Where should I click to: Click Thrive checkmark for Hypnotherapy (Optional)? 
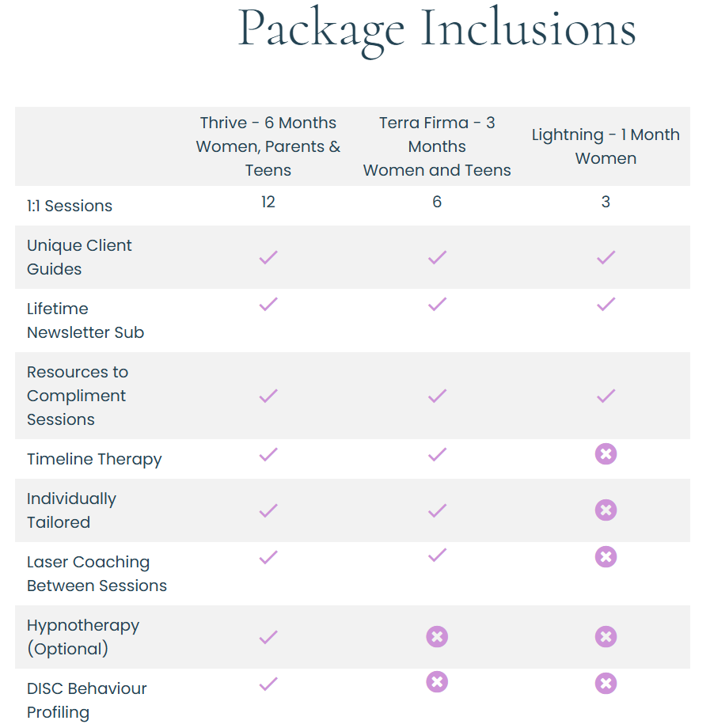pos(268,637)
